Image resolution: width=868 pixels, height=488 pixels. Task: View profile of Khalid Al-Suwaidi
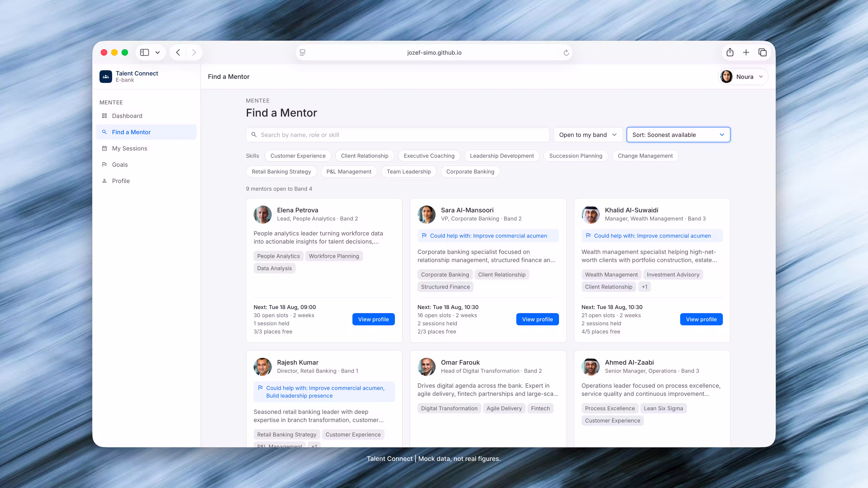point(701,319)
